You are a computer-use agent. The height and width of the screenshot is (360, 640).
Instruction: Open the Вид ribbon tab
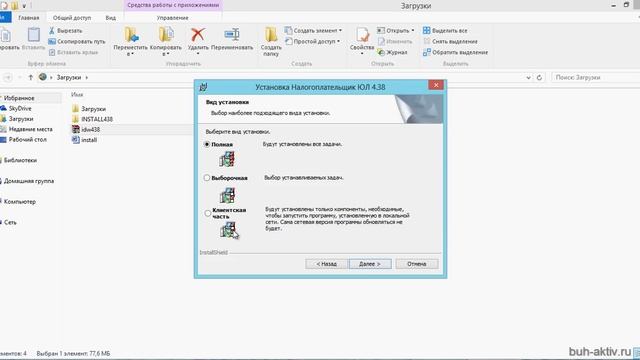coord(111,18)
